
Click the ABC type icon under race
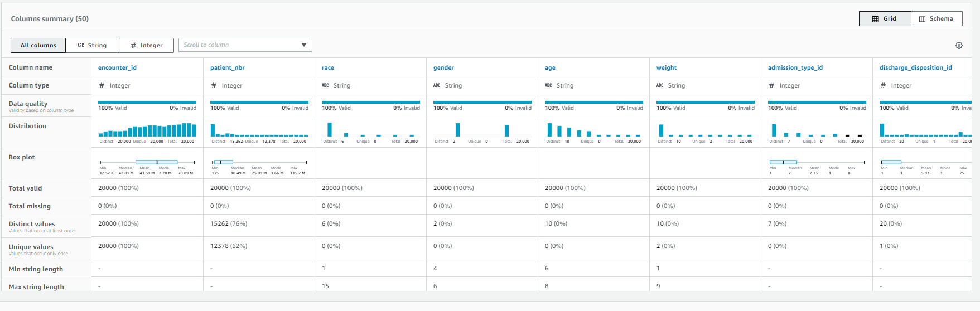325,85
